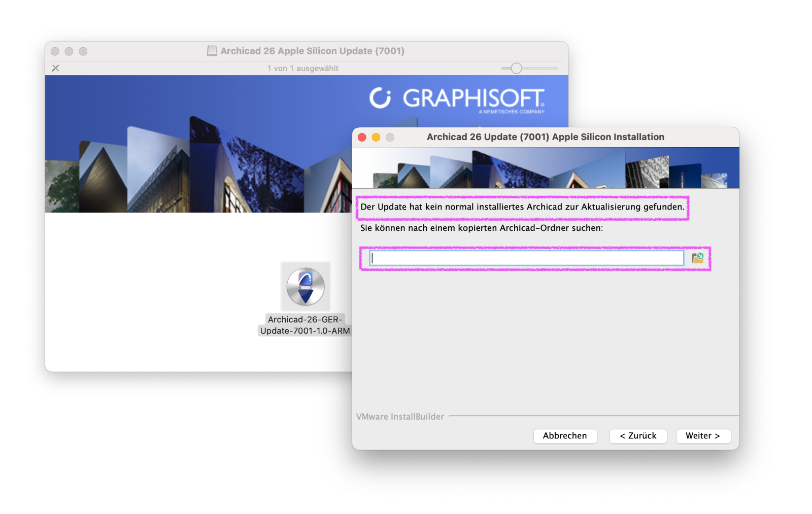Click the Abbrechen button
Viewport: 812px width, 514px height.
(x=565, y=436)
